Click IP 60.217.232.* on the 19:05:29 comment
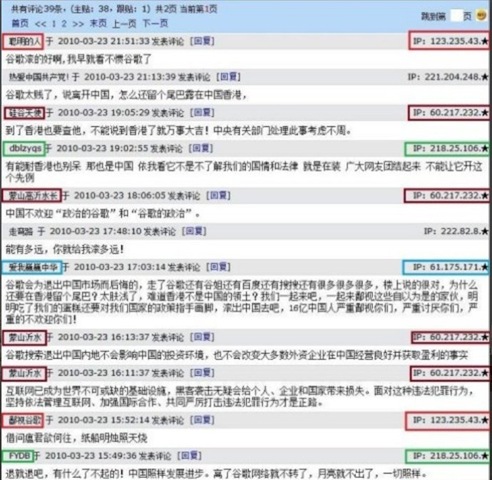 [451, 113]
